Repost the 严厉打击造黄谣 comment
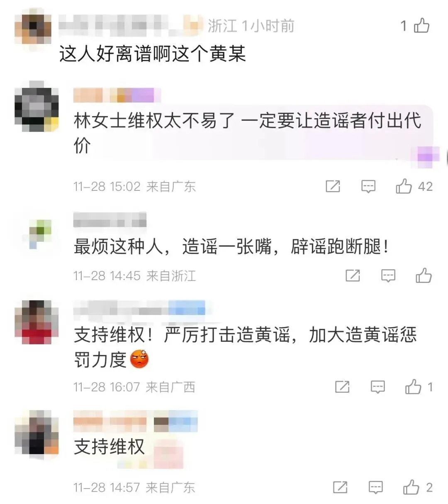The width and height of the screenshot is (448, 504). [x=342, y=387]
